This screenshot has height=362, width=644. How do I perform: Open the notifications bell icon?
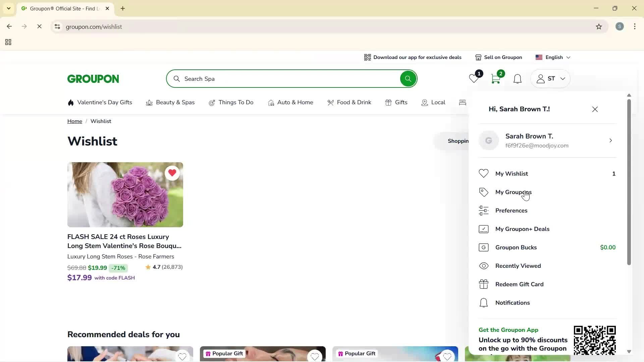point(517,78)
